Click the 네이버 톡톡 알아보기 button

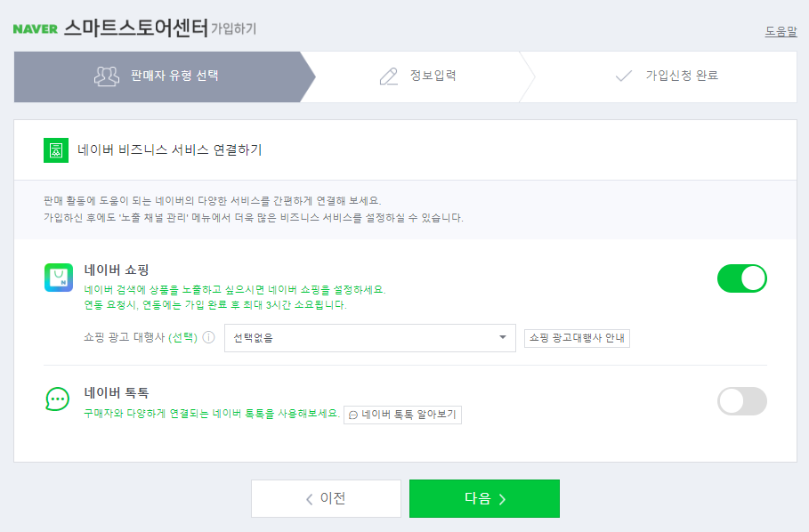coord(402,415)
